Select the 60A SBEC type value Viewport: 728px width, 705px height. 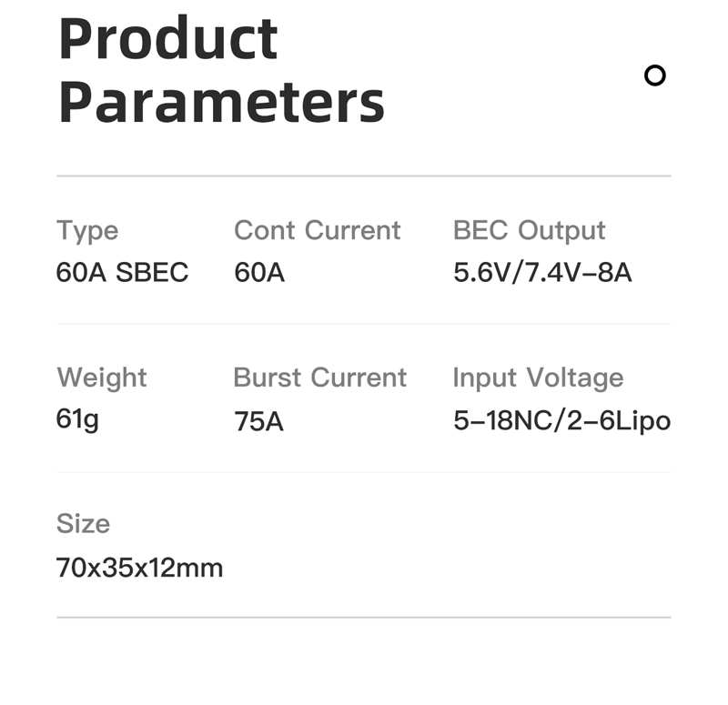(122, 272)
